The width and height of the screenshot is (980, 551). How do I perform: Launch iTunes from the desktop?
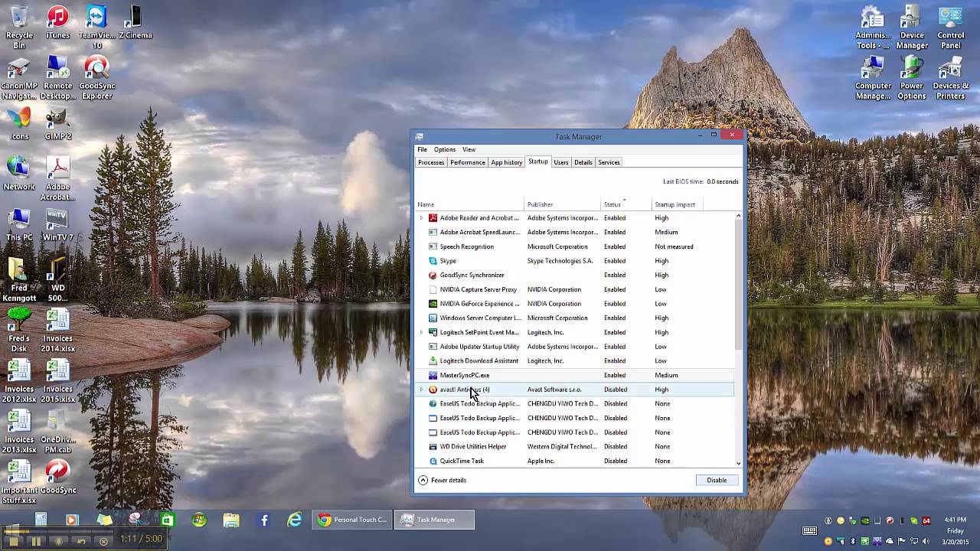(57, 23)
